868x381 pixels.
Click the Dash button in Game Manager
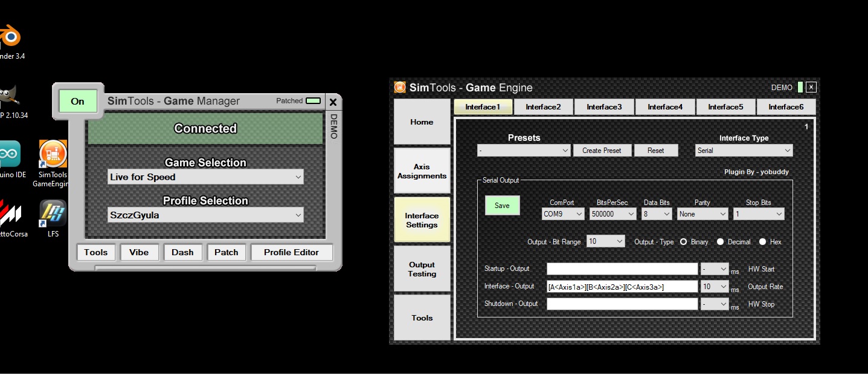point(182,252)
